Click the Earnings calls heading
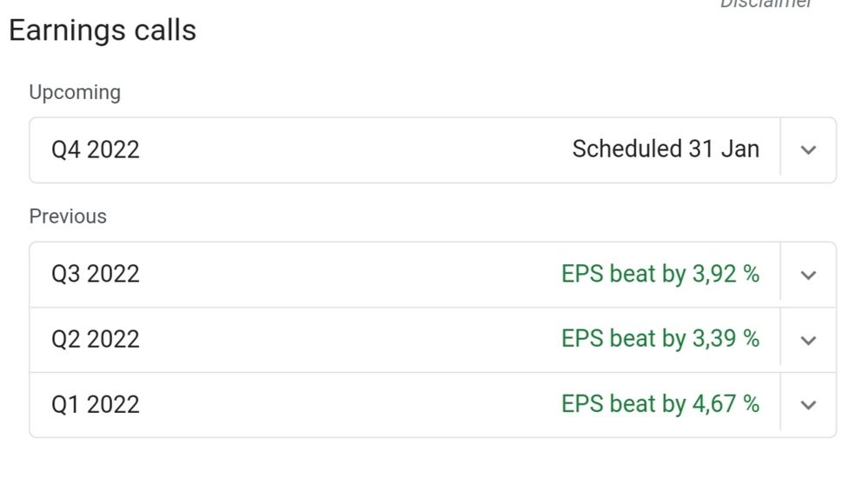The image size is (868, 479). coord(103,30)
